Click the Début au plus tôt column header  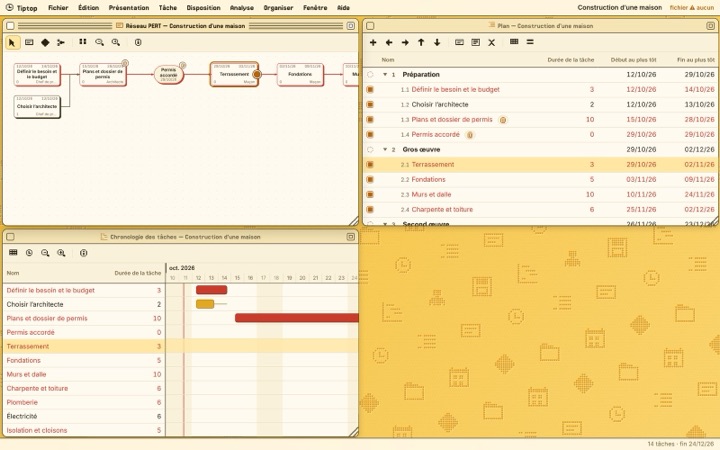pyautogui.click(x=633, y=60)
